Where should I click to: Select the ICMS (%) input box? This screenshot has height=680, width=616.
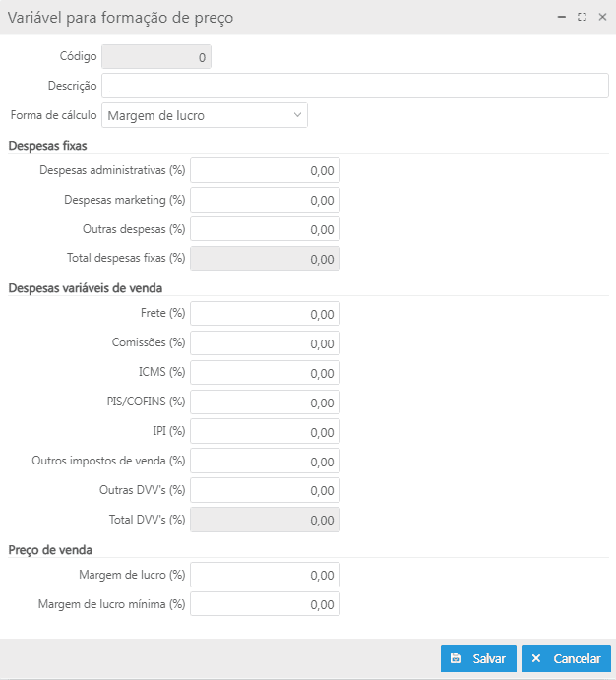tap(265, 373)
